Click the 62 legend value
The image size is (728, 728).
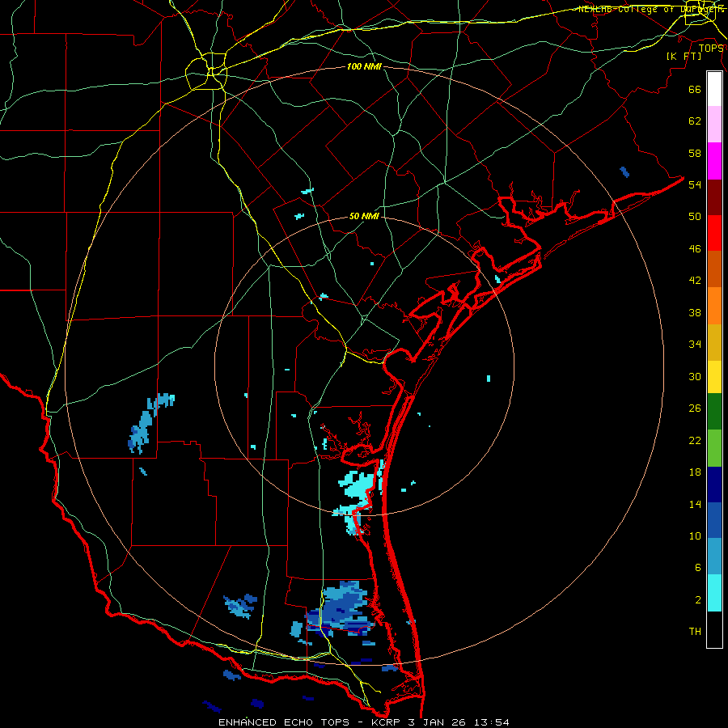[695, 121]
